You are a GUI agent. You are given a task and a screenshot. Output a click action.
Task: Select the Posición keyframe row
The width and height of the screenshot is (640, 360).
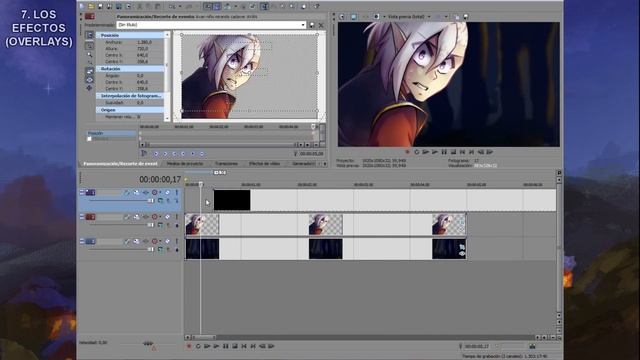point(111,133)
